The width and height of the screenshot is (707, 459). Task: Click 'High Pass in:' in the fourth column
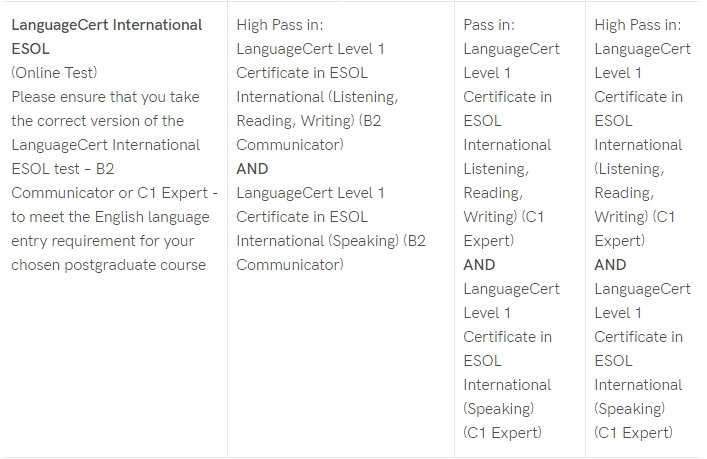(x=638, y=25)
